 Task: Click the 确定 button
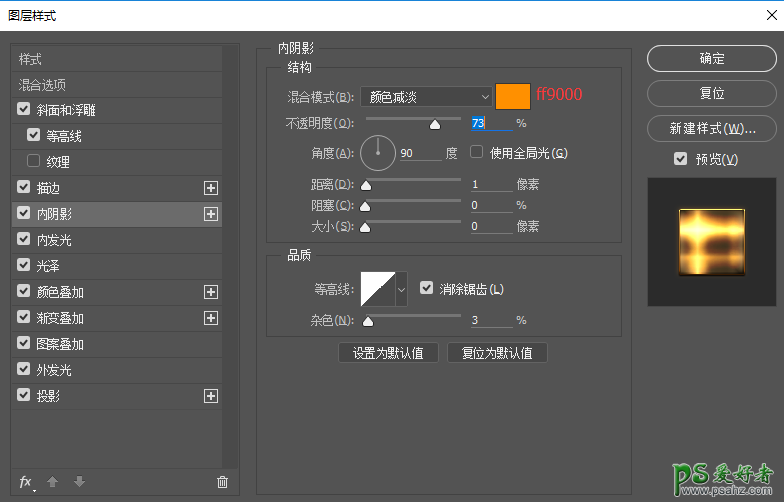712,59
